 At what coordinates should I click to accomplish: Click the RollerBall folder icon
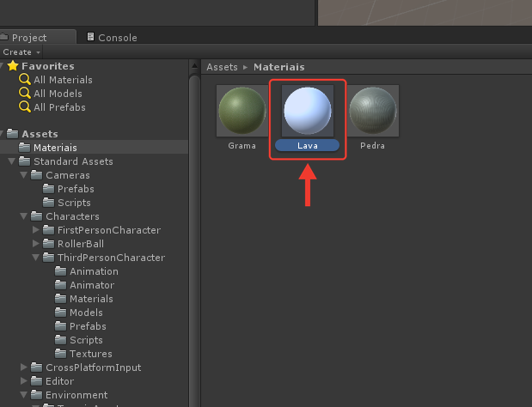pos(48,243)
